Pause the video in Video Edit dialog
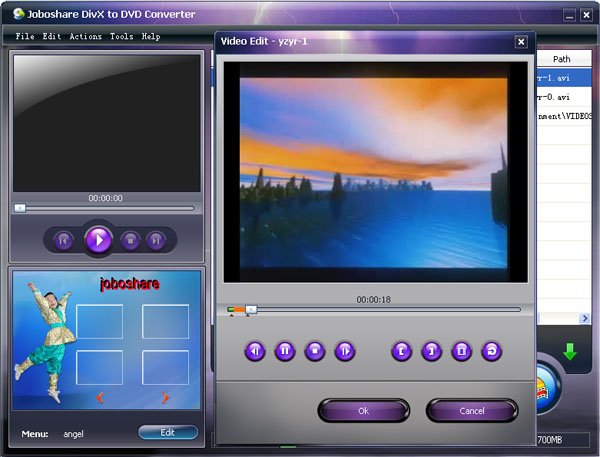 285,351
